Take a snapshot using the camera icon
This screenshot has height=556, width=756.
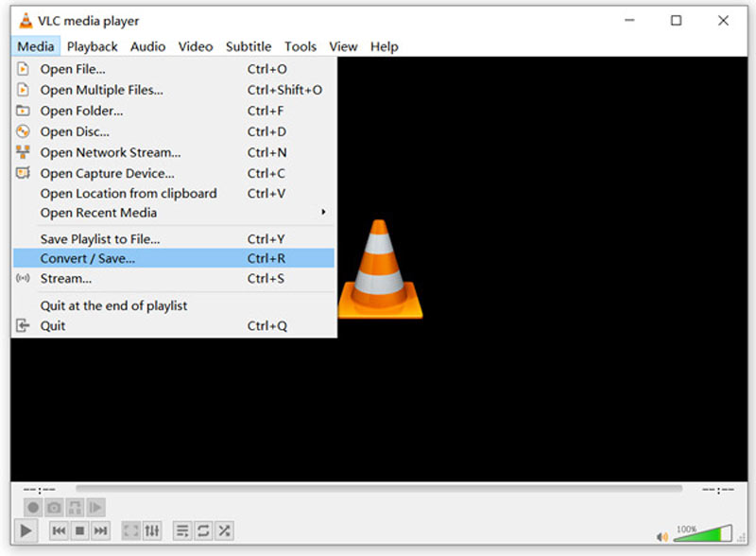click(54, 508)
